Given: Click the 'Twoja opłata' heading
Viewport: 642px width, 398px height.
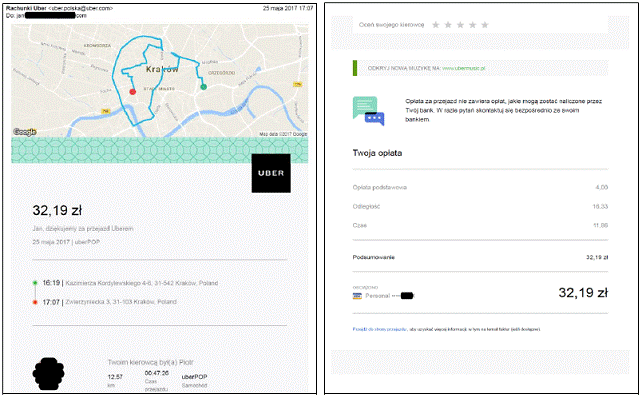Looking at the screenshot, I should (x=377, y=153).
